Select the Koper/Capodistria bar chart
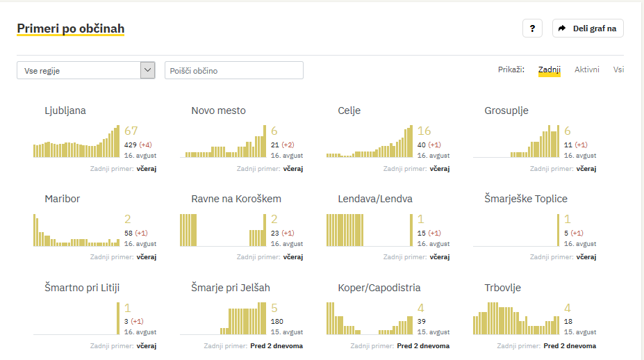This screenshot has width=644, height=360. (x=370, y=318)
